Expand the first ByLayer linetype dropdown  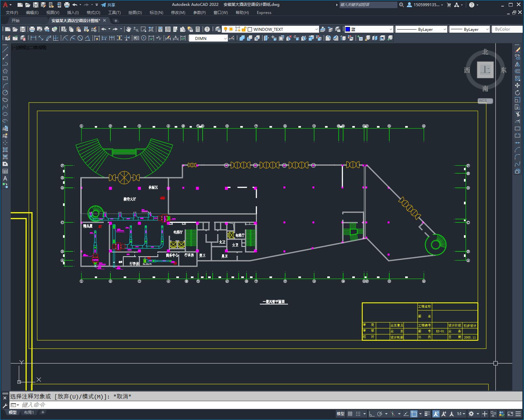point(444,29)
